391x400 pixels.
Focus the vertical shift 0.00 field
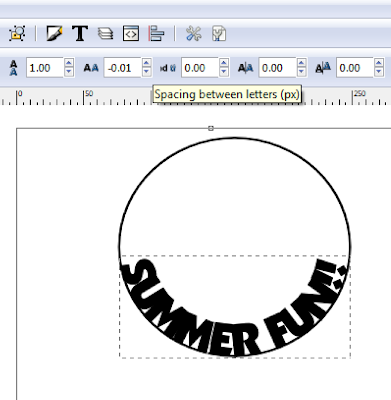point(355,68)
